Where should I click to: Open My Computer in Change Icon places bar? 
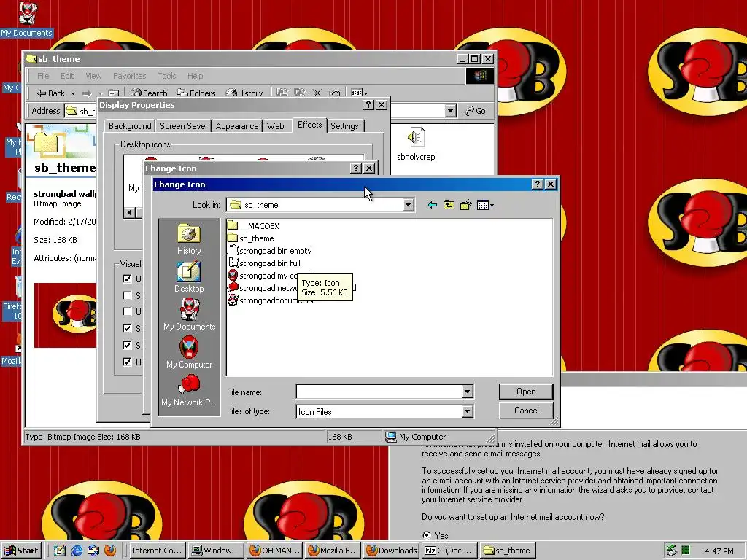click(x=189, y=352)
